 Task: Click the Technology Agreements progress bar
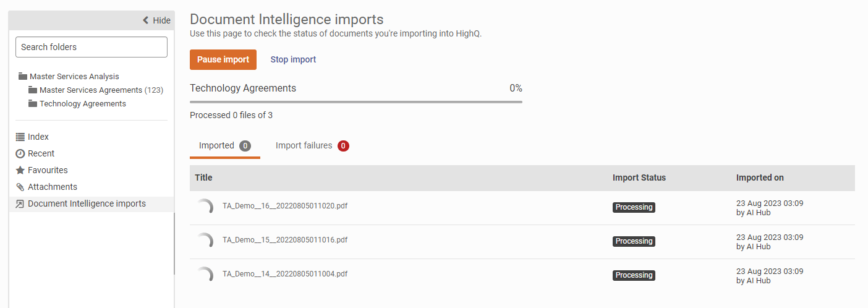point(355,101)
